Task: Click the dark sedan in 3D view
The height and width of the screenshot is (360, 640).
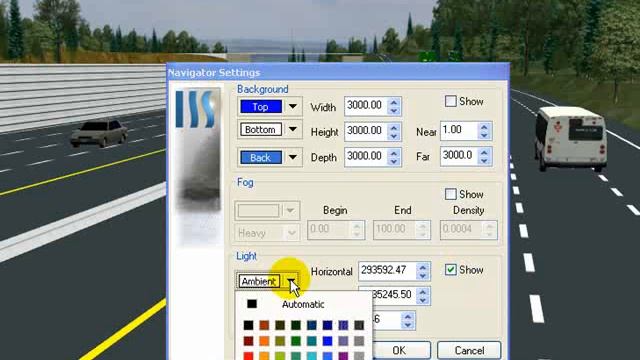Action: click(x=99, y=132)
